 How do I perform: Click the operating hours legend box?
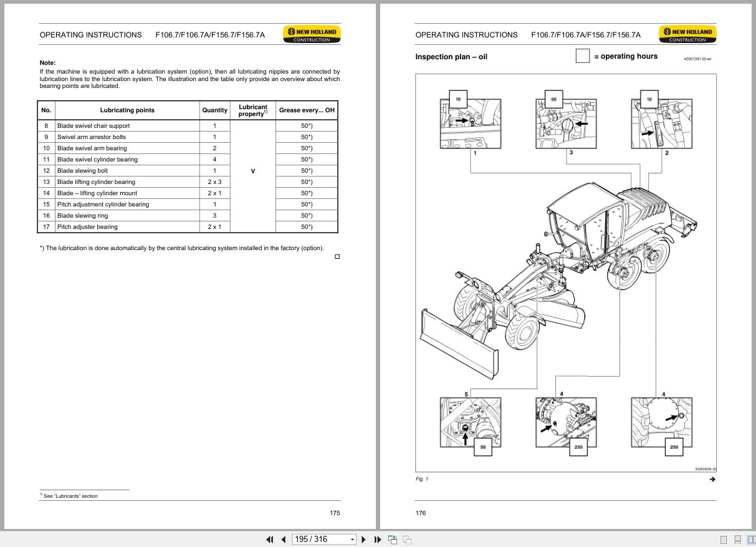click(x=582, y=56)
